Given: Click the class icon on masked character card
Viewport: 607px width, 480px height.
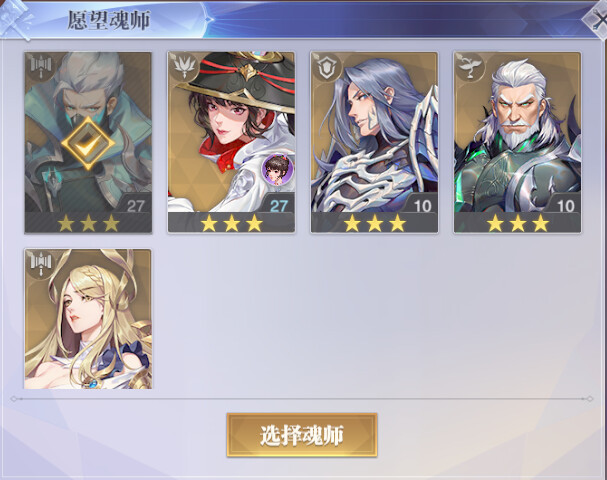Looking at the screenshot, I should (41, 68).
